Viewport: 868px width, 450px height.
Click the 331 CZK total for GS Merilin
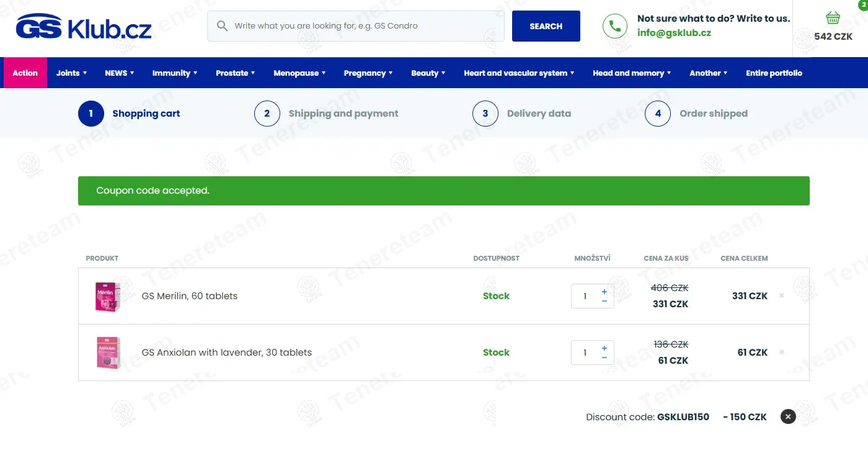coord(750,296)
